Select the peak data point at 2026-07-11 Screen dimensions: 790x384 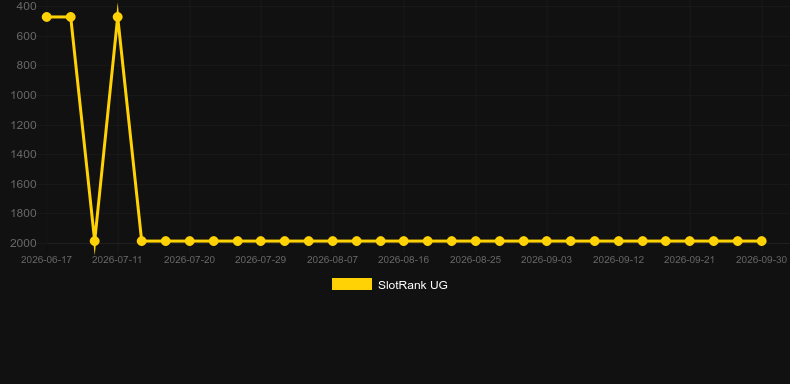(x=118, y=17)
